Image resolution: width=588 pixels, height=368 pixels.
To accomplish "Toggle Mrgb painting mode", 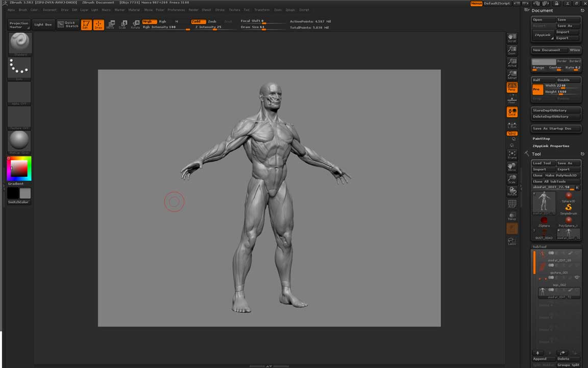I will point(149,22).
